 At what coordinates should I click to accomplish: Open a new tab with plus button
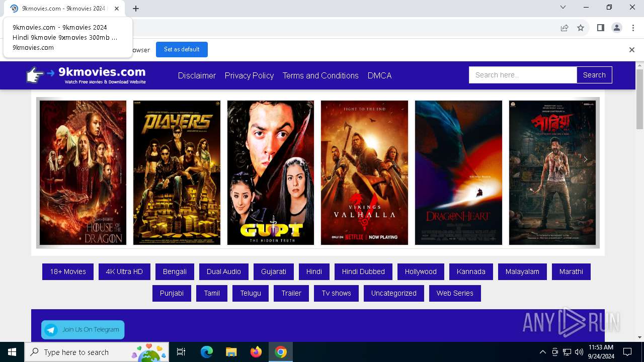136,9
